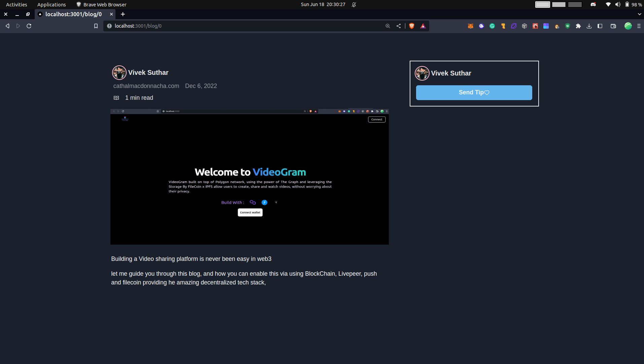Click Vivek Suthar name in tip card

pos(451,73)
